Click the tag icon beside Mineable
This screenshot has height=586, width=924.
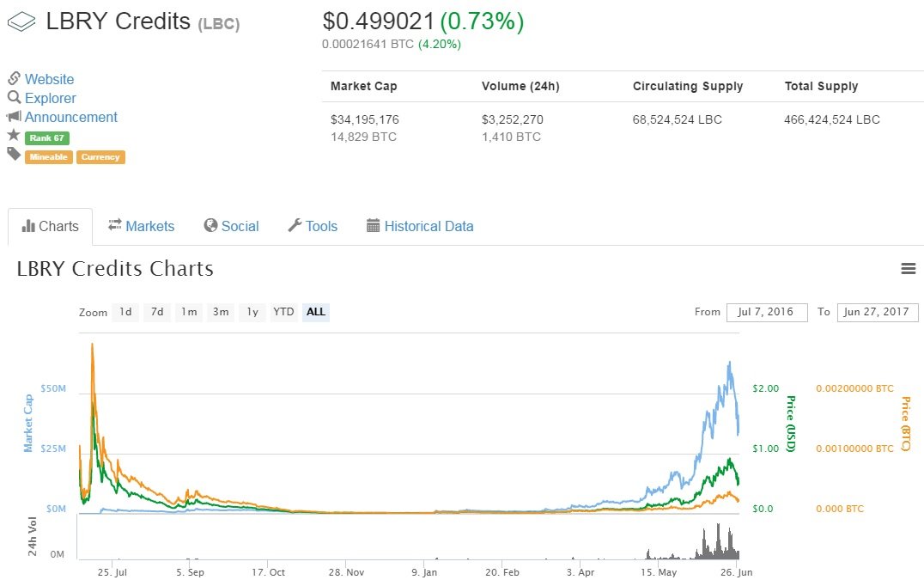[x=14, y=155]
